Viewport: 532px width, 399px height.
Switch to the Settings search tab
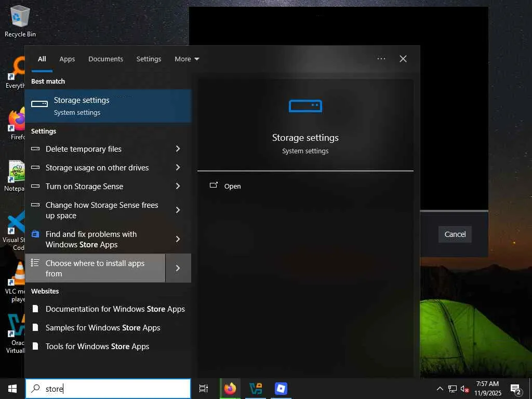tap(149, 59)
